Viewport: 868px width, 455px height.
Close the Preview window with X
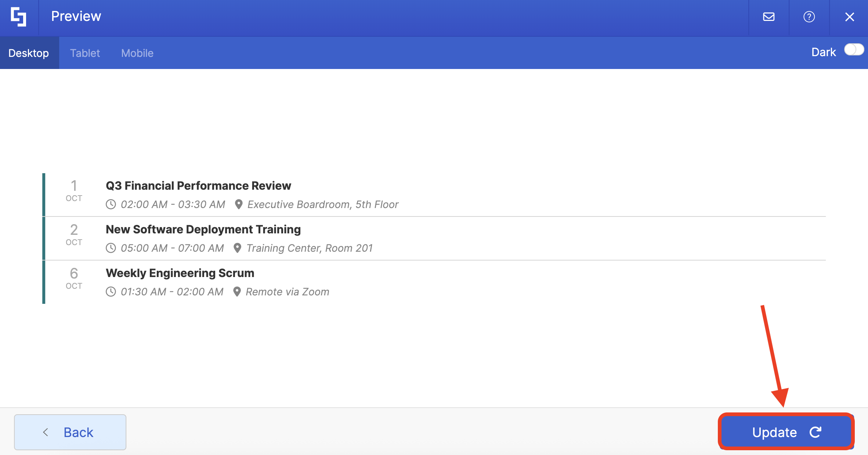(849, 17)
